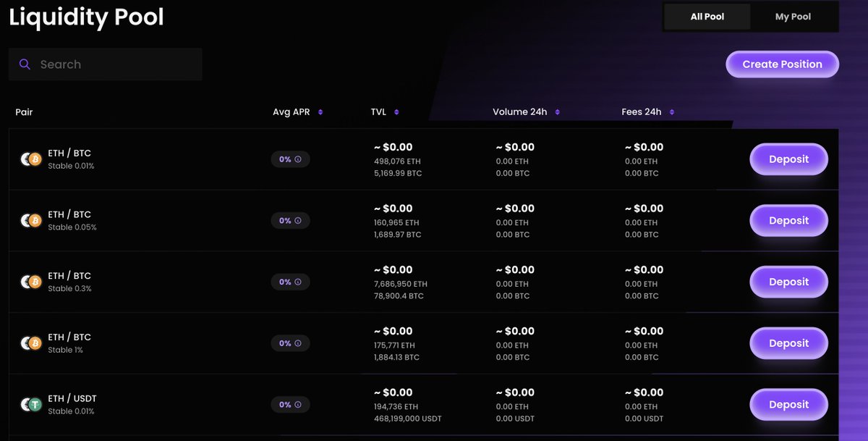
Task: Click the Avg APR column label
Action: (x=292, y=112)
